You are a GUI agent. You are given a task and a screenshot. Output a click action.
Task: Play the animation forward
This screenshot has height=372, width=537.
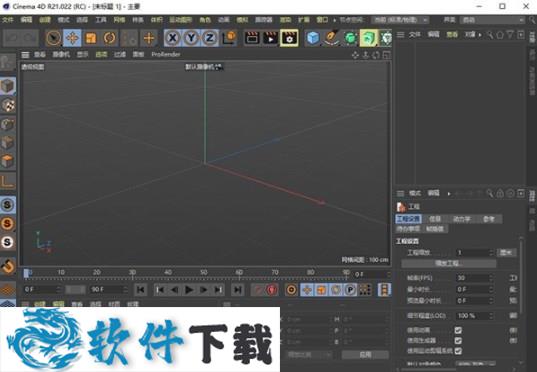[189, 290]
